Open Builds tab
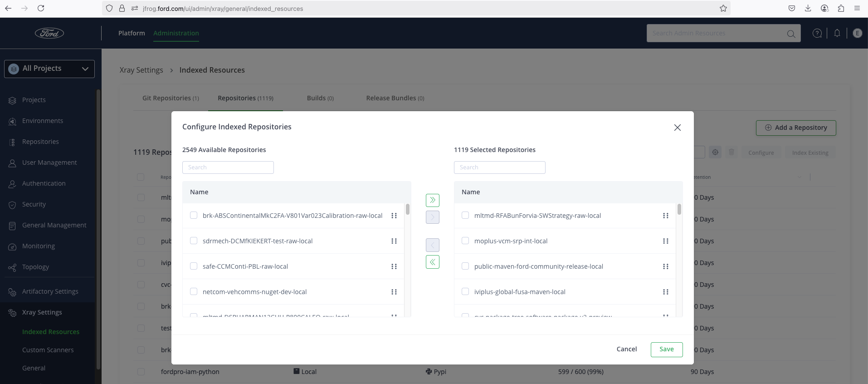Screen dimensions: 868x384 click(x=320, y=98)
